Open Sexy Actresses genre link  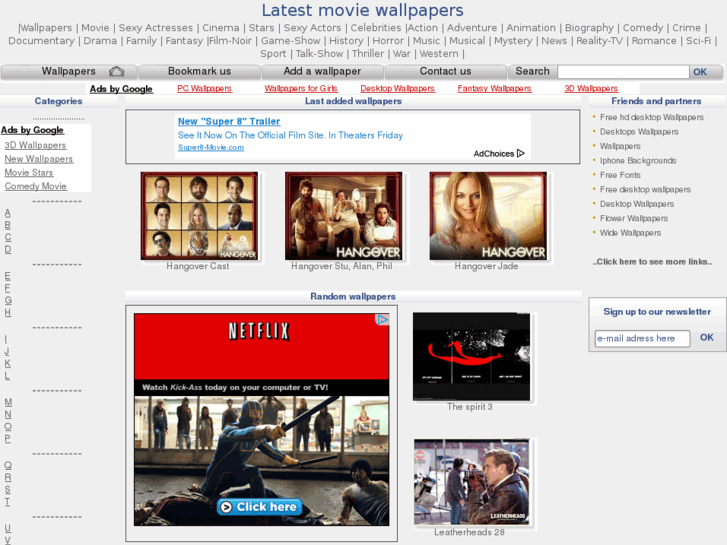point(155,28)
